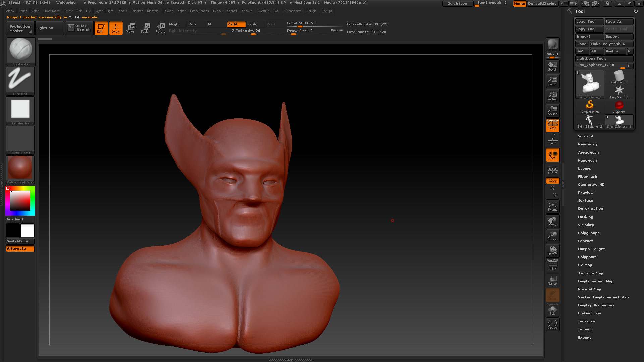The image size is (644, 362).
Task: Click the SwitchColor button
Action: (x=20, y=241)
